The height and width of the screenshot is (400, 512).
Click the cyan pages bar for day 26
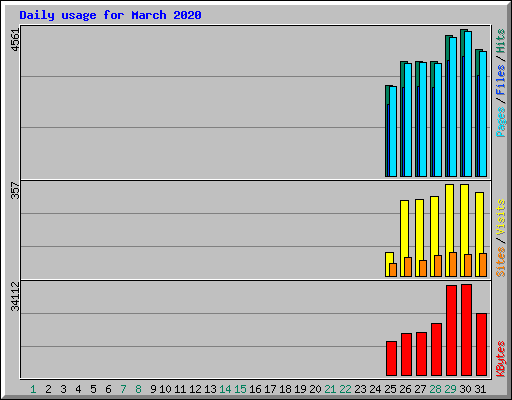(408, 120)
